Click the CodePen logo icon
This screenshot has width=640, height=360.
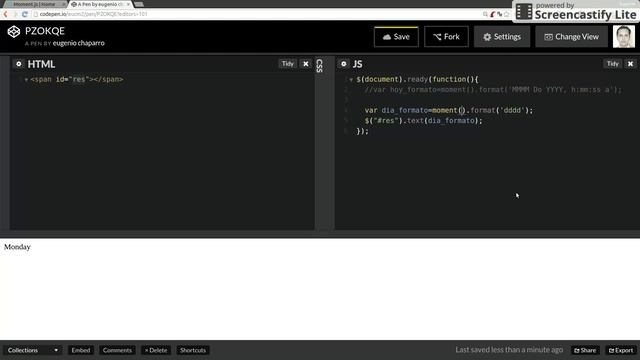tap(13, 31)
